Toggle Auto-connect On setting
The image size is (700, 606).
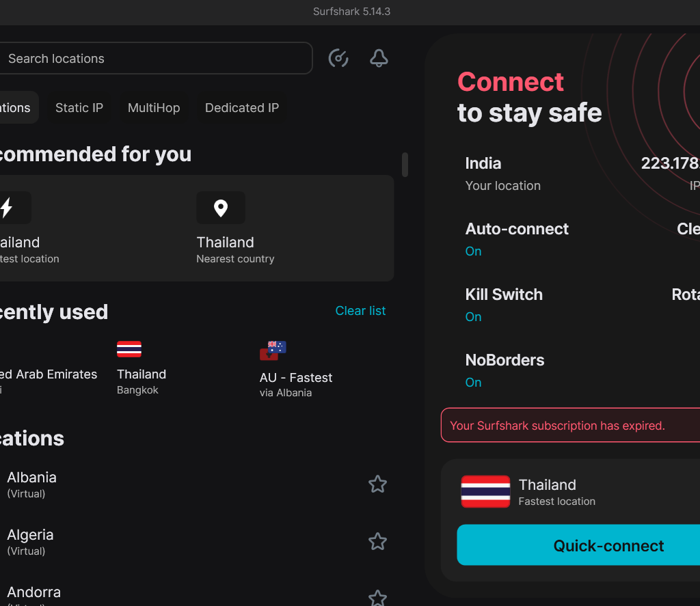(x=474, y=251)
